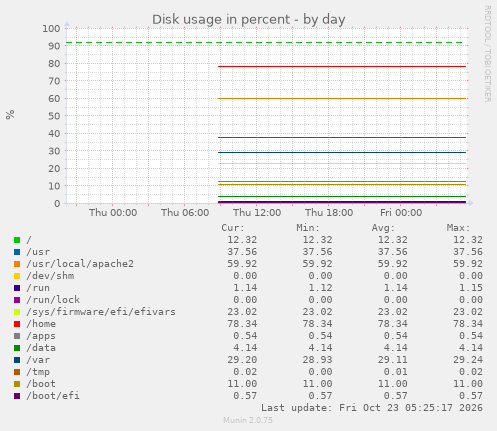Click the Fri 00:00 x-axis label
This screenshot has height=431, width=497.
tap(401, 213)
